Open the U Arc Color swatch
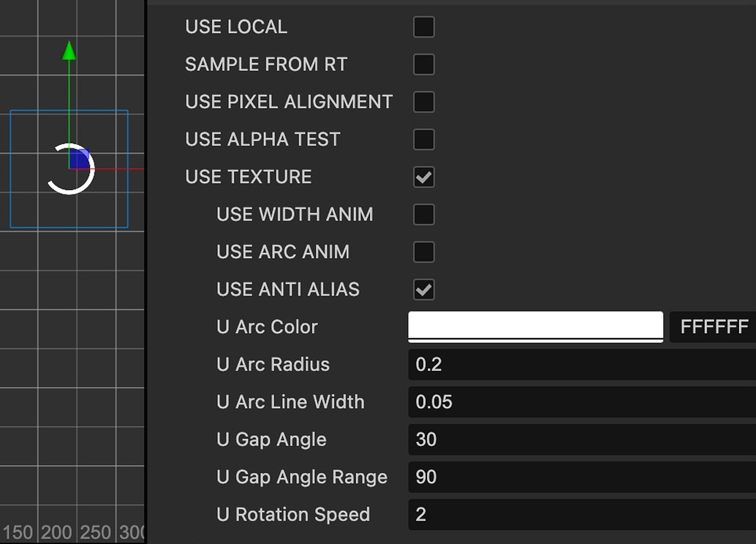756x544 pixels. pos(535,326)
